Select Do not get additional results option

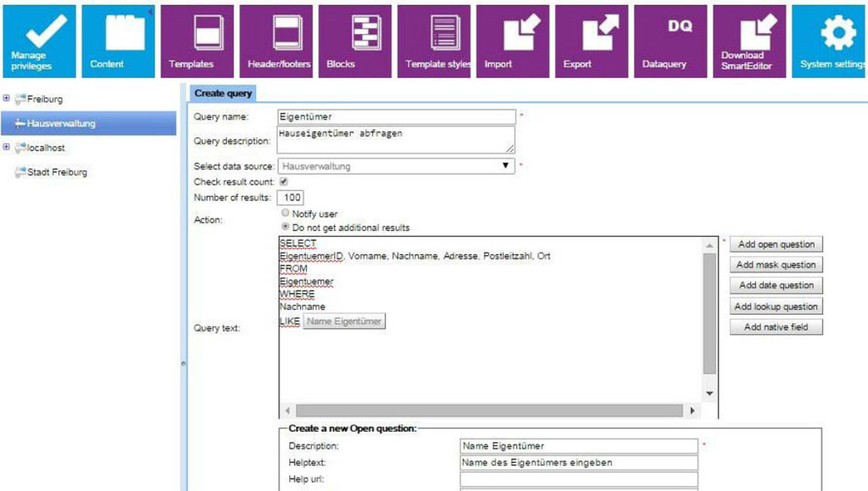coord(284,226)
